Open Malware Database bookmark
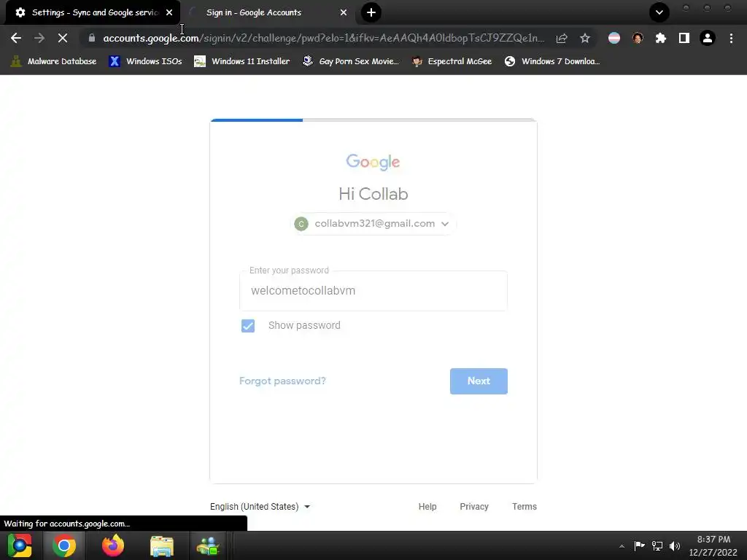This screenshot has height=560, width=747. coord(53,61)
